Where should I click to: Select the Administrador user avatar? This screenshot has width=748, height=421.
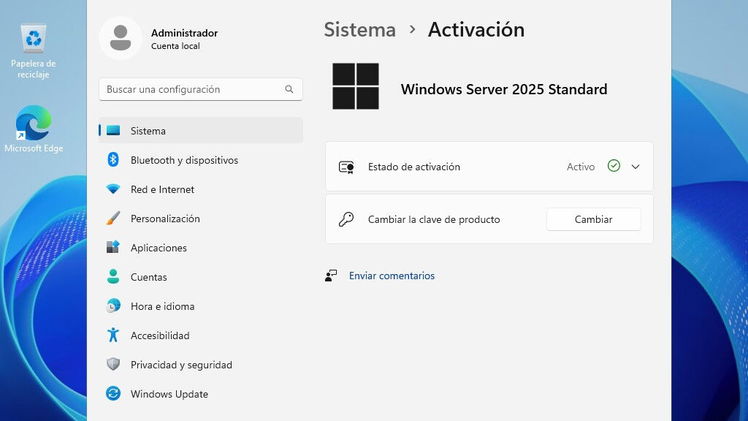pos(120,38)
